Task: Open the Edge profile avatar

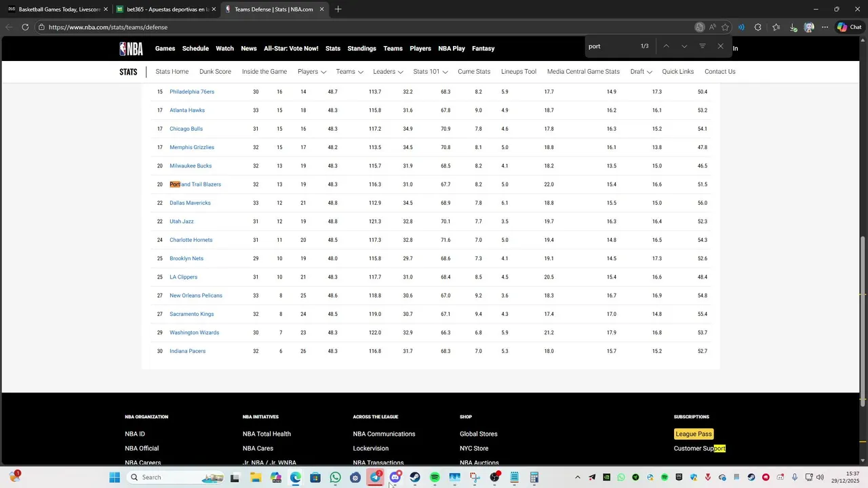Action: [x=809, y=27]
